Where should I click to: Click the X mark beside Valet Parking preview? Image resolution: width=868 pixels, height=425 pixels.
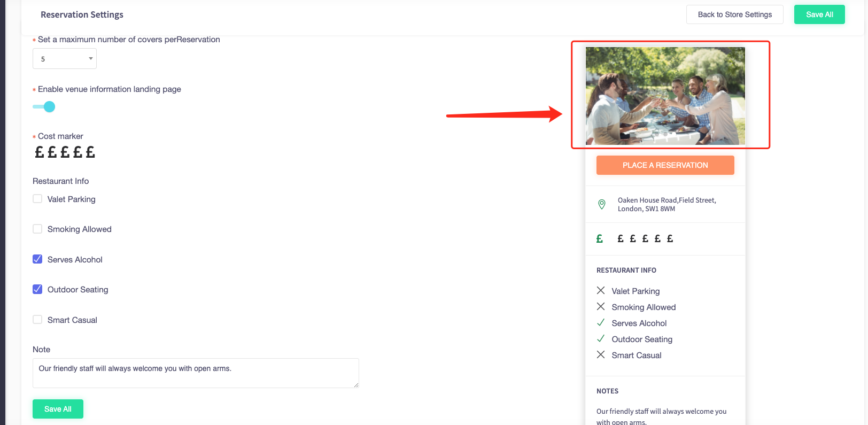[601, 290]
